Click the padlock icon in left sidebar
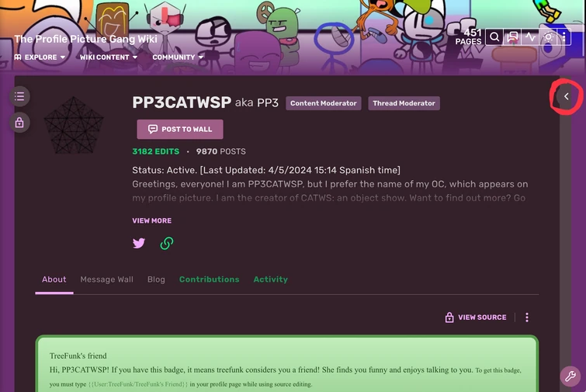This screenshot has width=586, height=392. (19, 123)
